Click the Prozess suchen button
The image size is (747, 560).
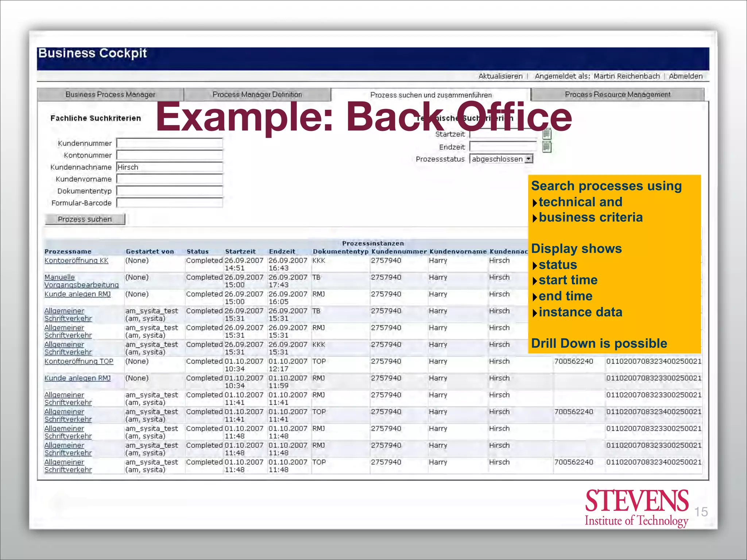coord(85,219)
